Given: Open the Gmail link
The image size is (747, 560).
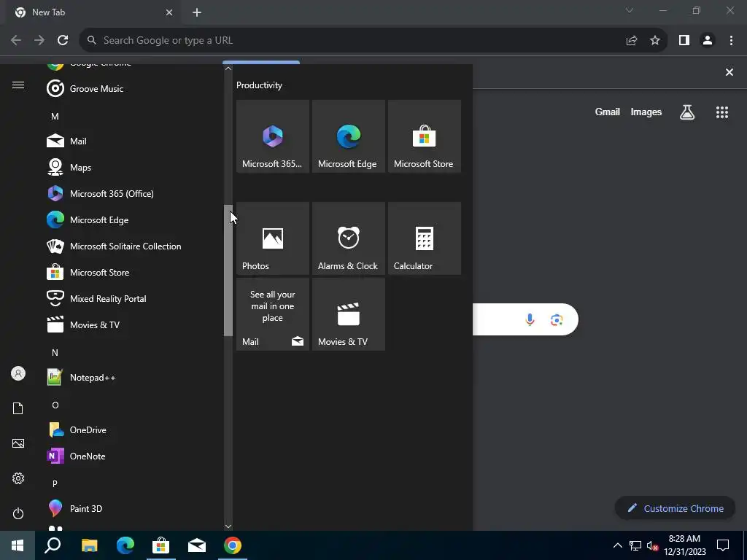Looking at the screenshot, I should (608, 112).
